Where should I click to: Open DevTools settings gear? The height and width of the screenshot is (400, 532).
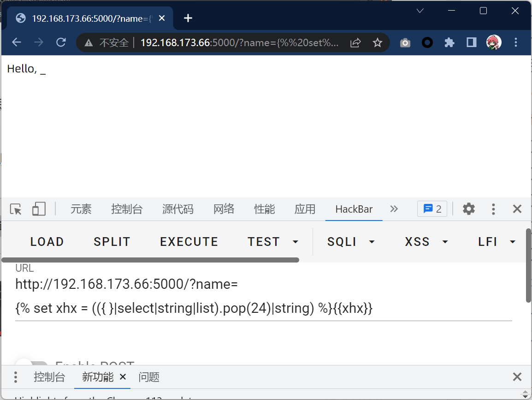[468, 209]
